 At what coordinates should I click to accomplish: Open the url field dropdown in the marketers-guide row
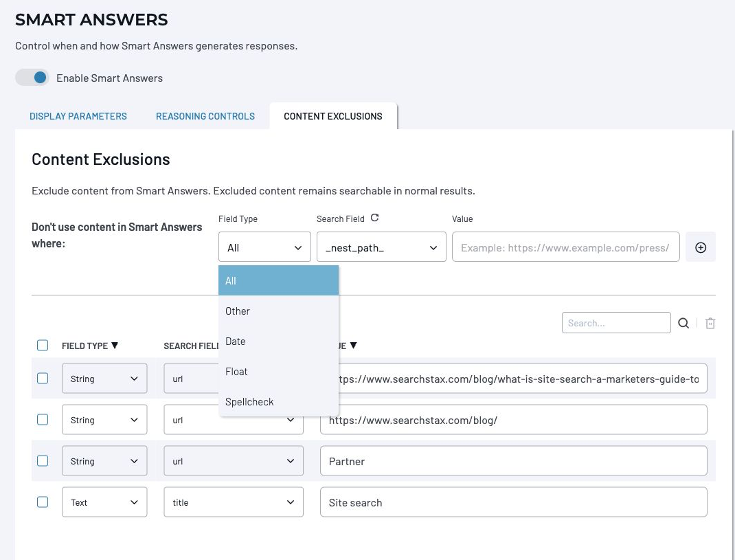click(191, 378)
